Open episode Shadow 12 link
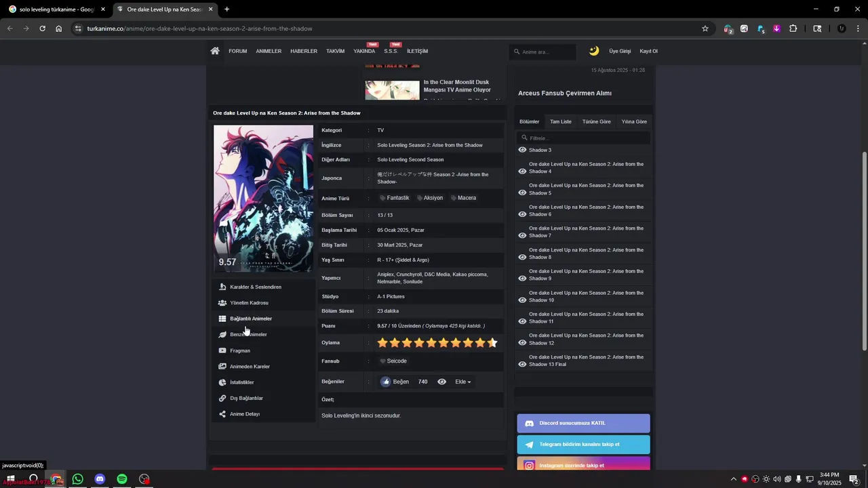Image resolution: width=868 pixels, height=488 pixels. [x=586, y=339]
